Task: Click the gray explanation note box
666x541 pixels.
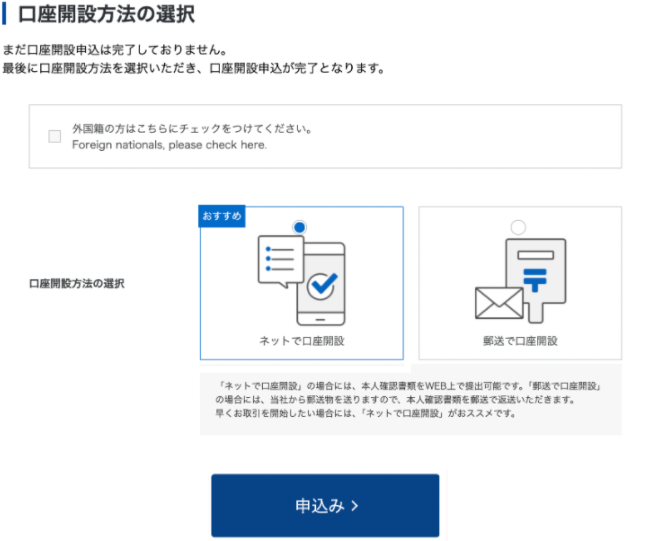Action: point(410,399)
